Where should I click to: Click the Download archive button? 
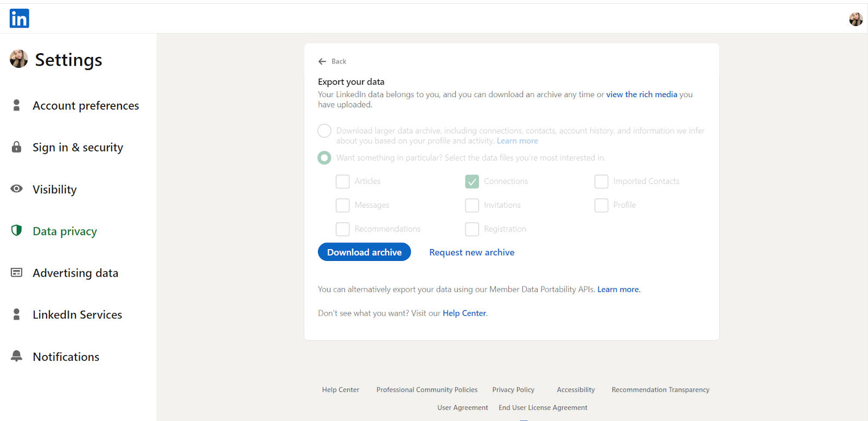[365, 252]
